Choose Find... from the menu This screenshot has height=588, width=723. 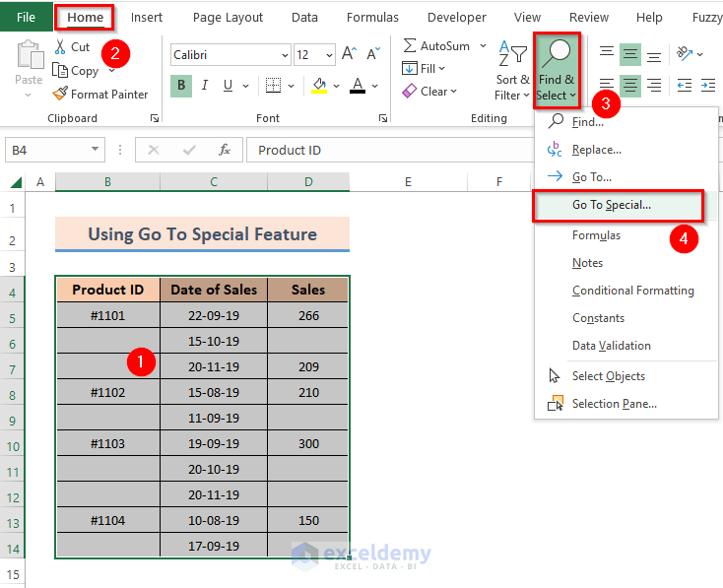[626, 122]
